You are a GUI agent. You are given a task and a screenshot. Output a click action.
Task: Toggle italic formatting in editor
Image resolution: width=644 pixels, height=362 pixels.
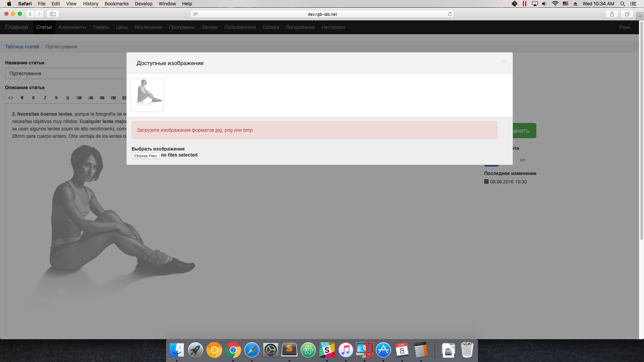pyautogui.click(x=45, y=98)
